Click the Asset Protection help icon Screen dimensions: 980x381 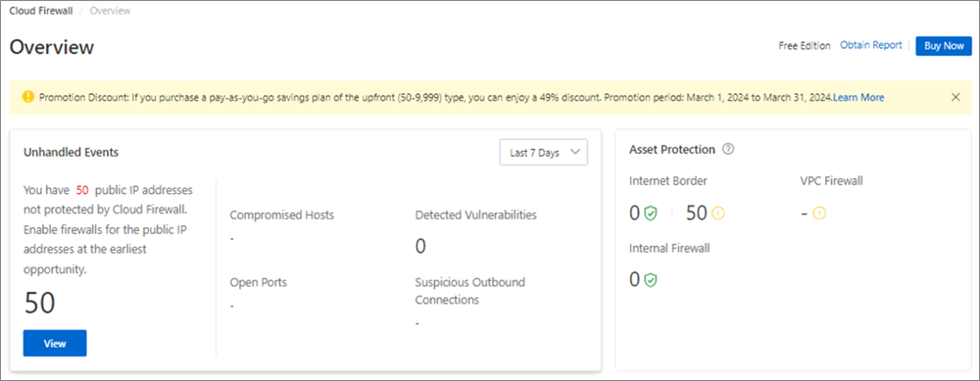tap(727, 150)
